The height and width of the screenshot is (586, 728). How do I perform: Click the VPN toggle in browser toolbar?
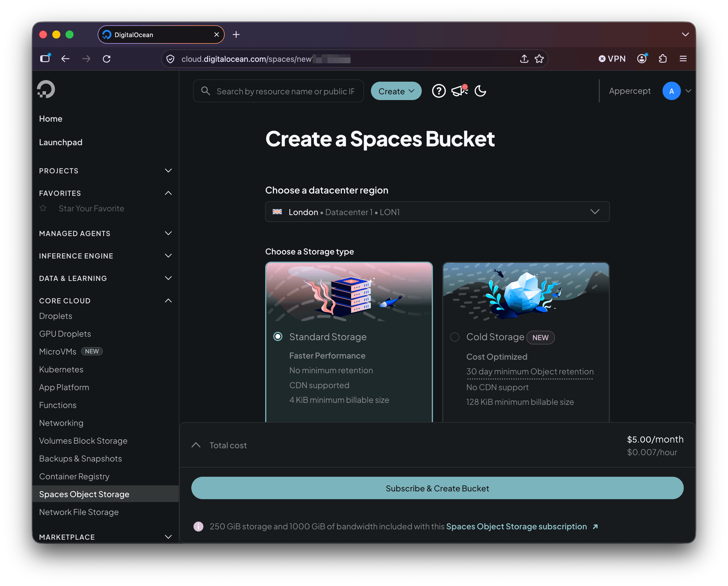coord(612,59)
